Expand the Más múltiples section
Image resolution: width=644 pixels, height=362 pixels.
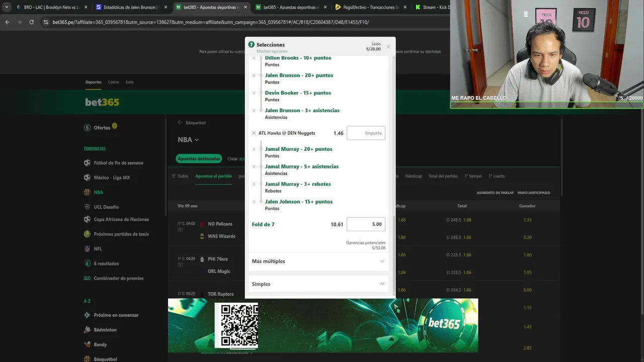click(x=318, y=261)
